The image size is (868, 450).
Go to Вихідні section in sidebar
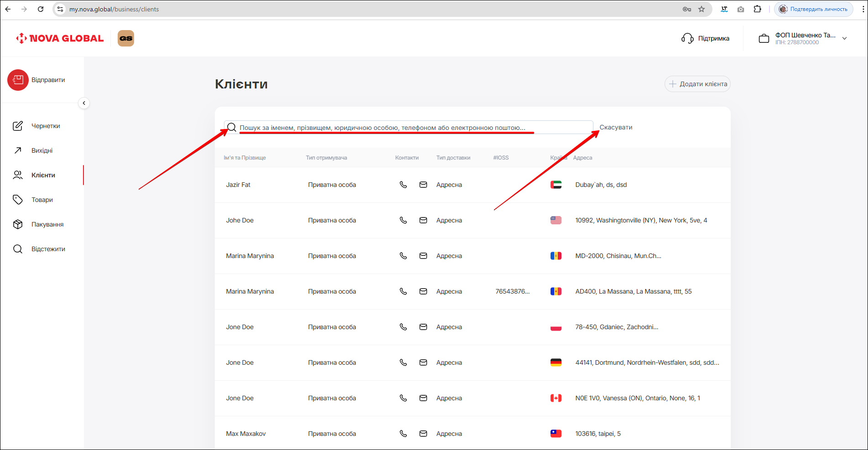(x=42, y=150)
